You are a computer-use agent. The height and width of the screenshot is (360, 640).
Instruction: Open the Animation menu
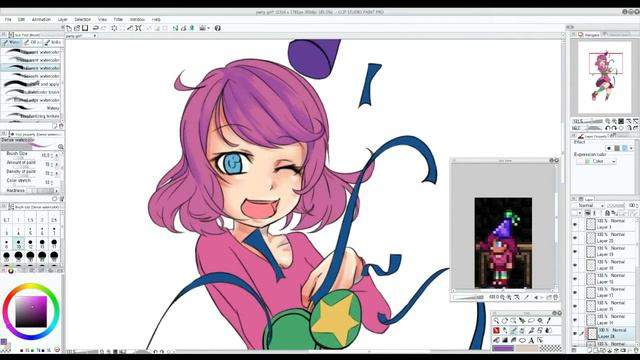click(41, 19)
